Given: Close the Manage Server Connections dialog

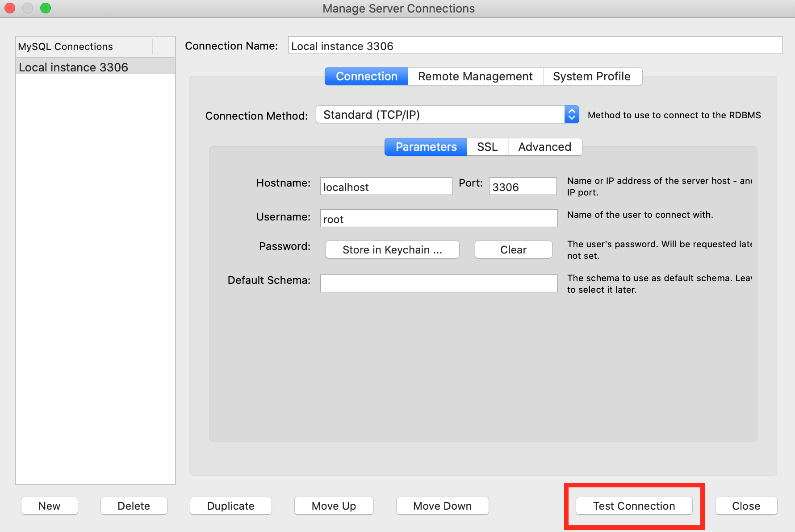Looking at the screenshot, I should 746,506.
